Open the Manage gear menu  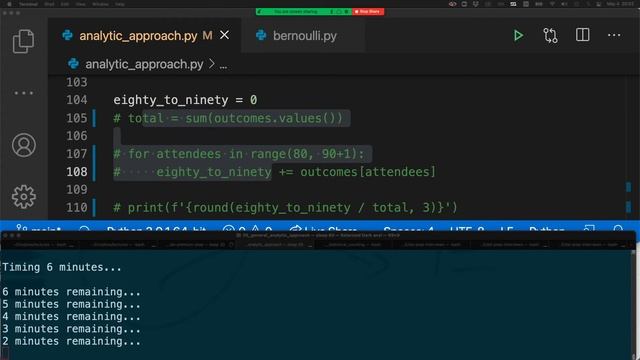(x=24, y=197)
